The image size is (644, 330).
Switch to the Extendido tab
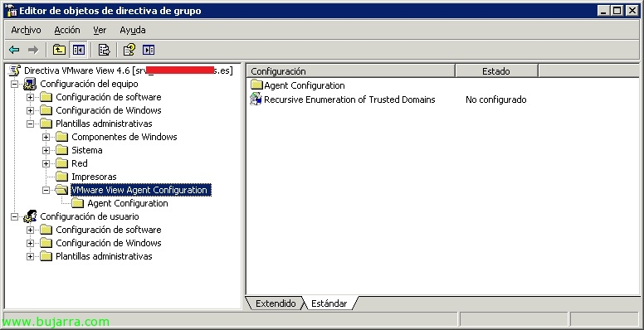pos(276,303)
